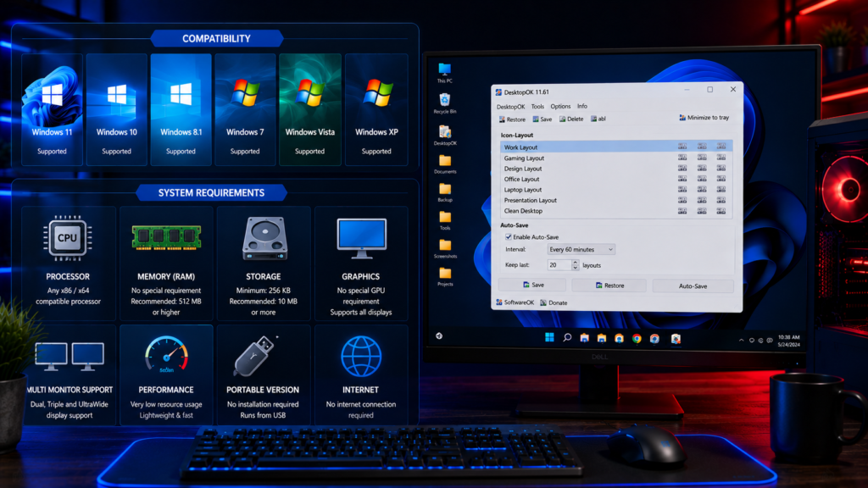Click the Donate link
The image size is (868, 488).
(554, 302)
